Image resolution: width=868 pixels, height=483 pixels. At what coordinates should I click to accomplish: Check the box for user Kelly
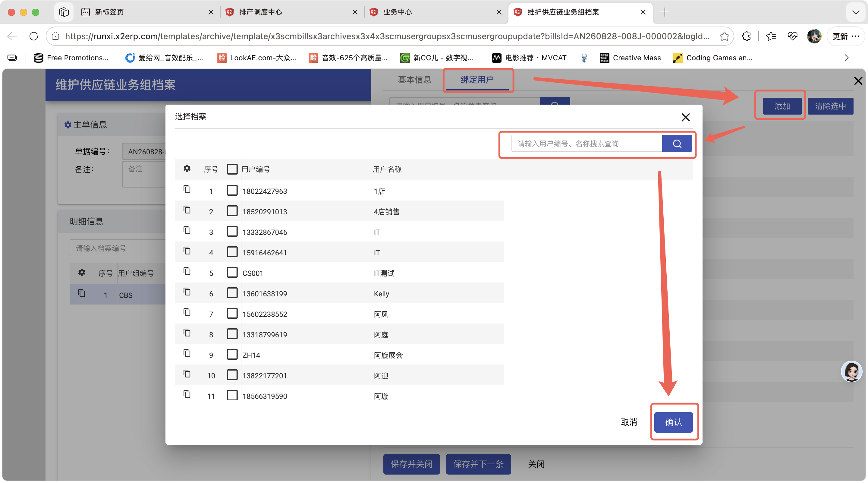click(x=232, y=293)
